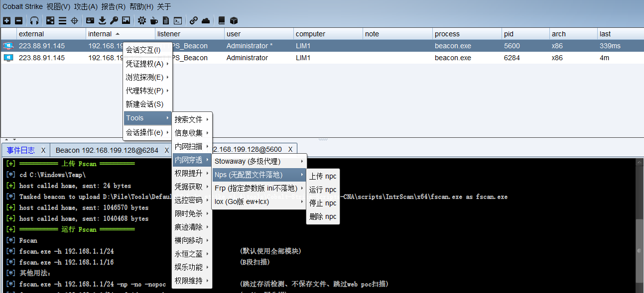
Task: Click beacon icon of the 4m session row
Action: click(8, 58)
